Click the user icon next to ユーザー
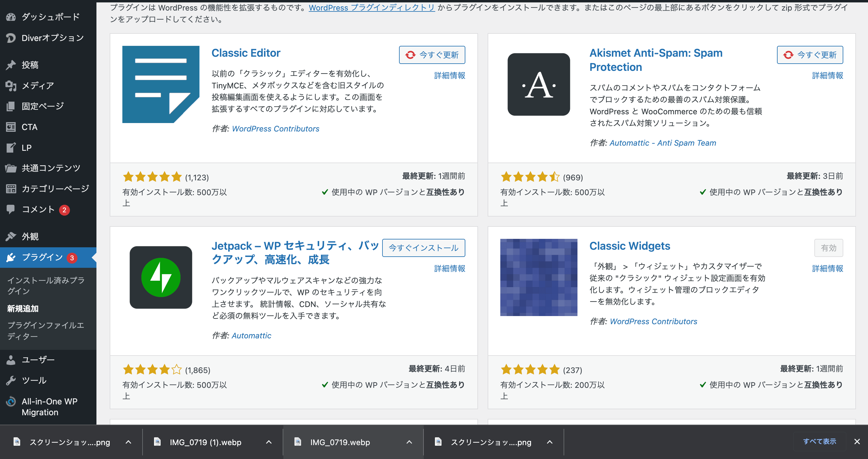The image size is (868, 459). click(11, 360)
